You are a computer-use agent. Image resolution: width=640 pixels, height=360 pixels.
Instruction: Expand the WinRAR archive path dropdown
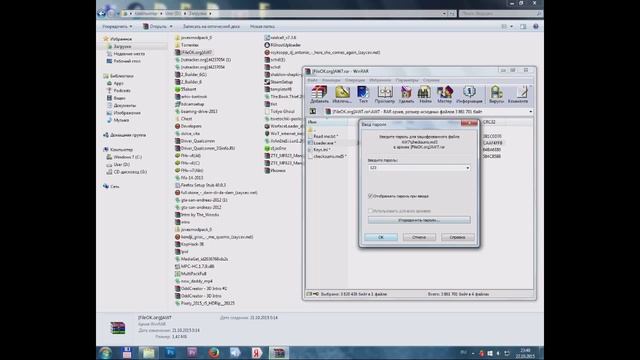pyautogui.click(x=531, y=111)
